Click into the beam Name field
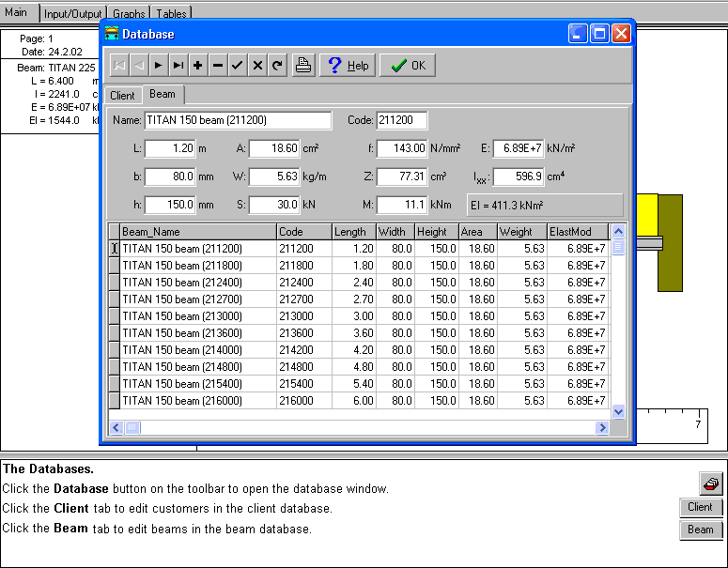 (x=237, y=120)
